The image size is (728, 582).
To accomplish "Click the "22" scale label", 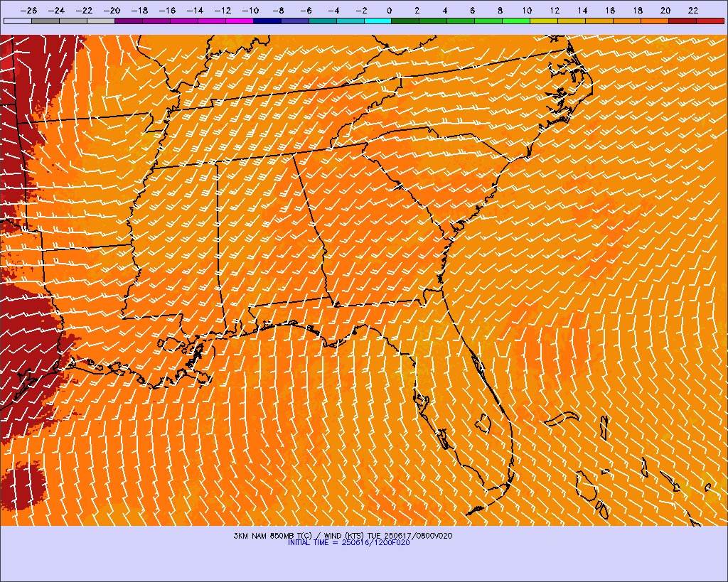I will click(x=693, y=11).
